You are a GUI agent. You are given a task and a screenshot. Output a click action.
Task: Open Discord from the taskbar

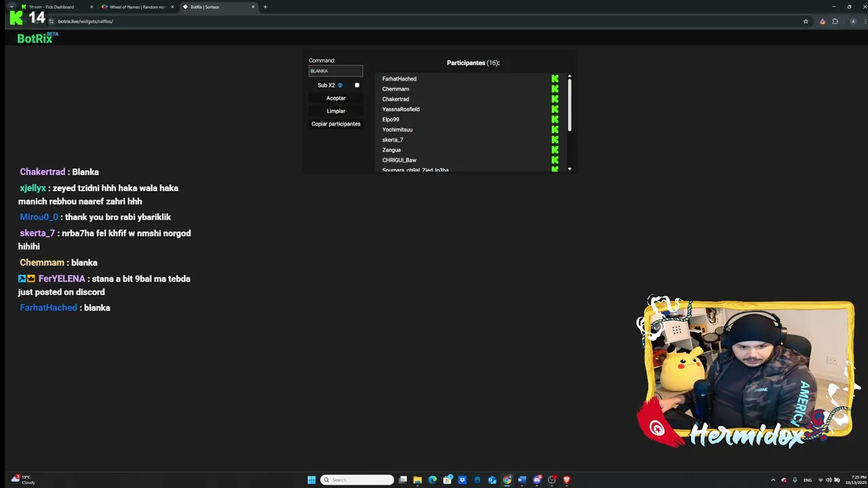point(537,480)
